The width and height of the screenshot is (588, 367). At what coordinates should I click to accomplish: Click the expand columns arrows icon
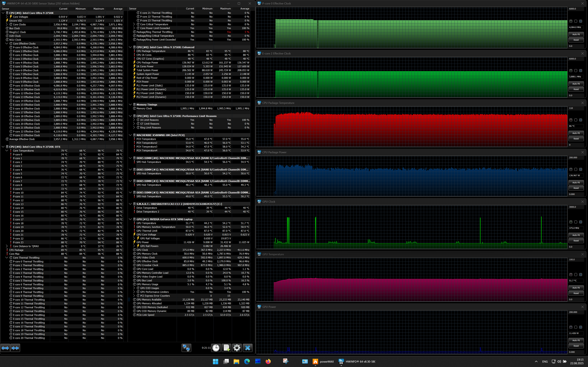click(x=5, y=348)
